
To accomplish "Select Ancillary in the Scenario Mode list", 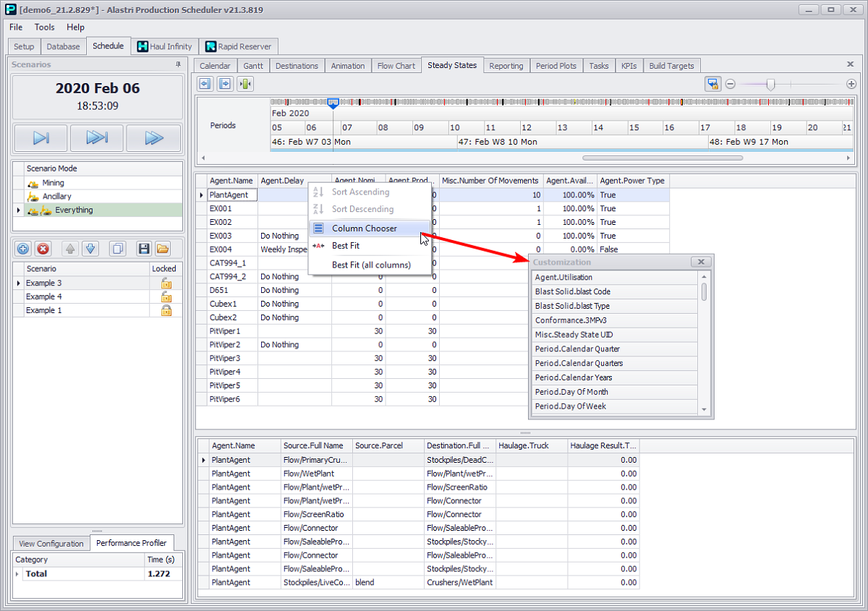I will (56, 197).
